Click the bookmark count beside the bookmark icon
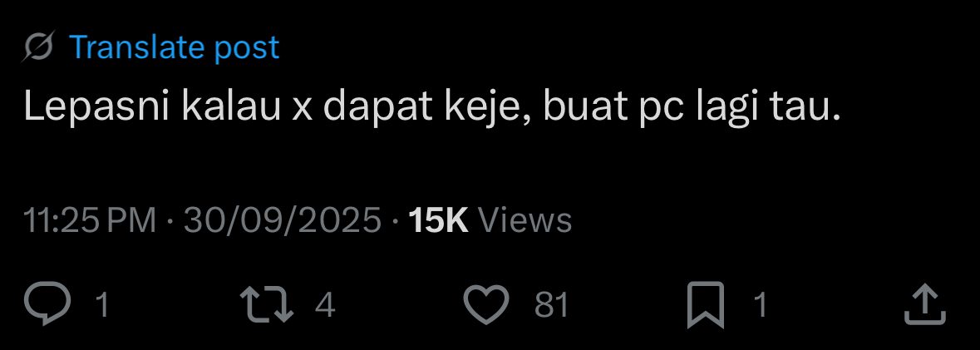 760,305
